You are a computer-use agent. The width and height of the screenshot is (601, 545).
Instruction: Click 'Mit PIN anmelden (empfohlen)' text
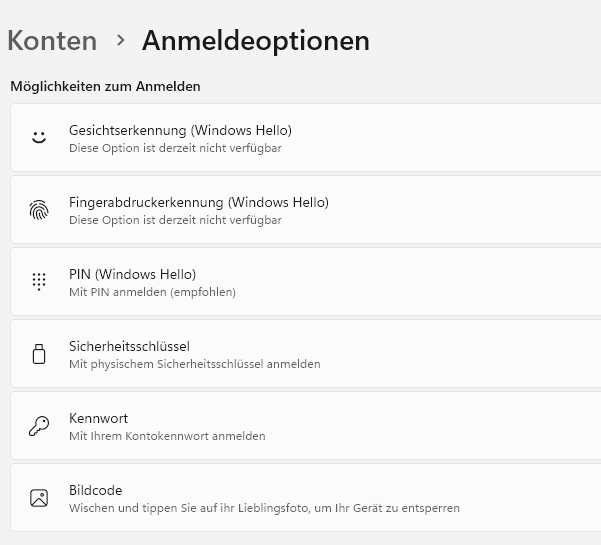point(152,292)
